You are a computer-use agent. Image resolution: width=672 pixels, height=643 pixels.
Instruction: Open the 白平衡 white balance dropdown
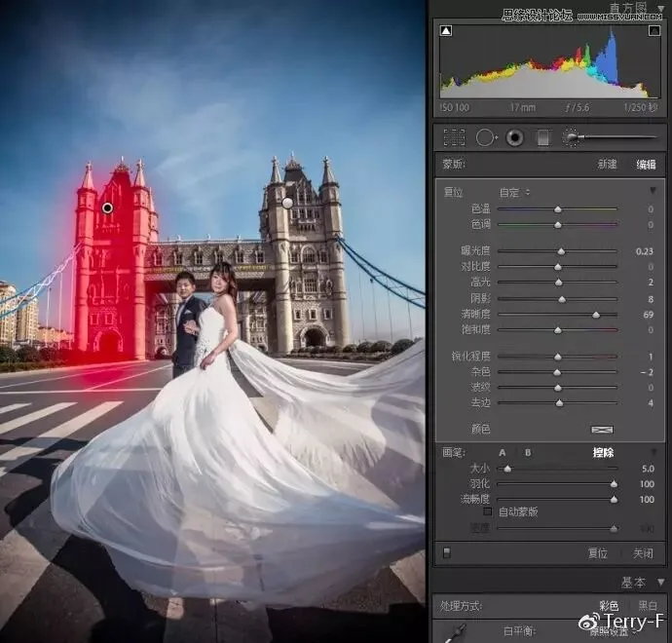click(612, 632)
